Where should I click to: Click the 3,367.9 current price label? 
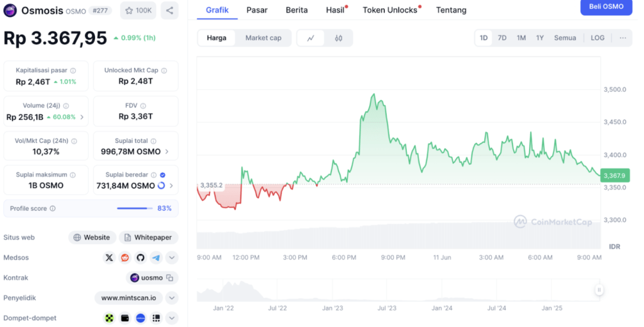click(615, 176)
